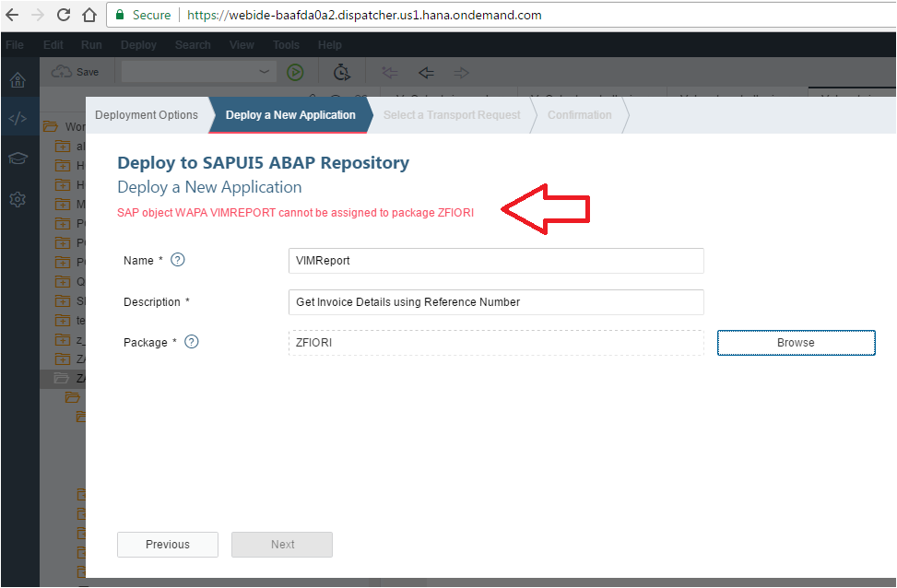The width and height of the screenshot is (897, 588).
Task: Open the View menu
Action: pos(242,44)
